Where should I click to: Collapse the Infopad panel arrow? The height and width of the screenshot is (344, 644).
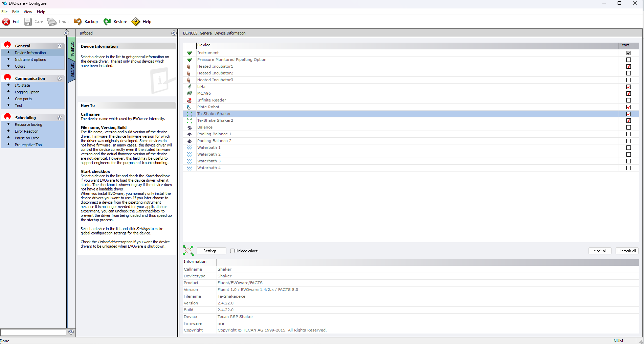(174, 33)
